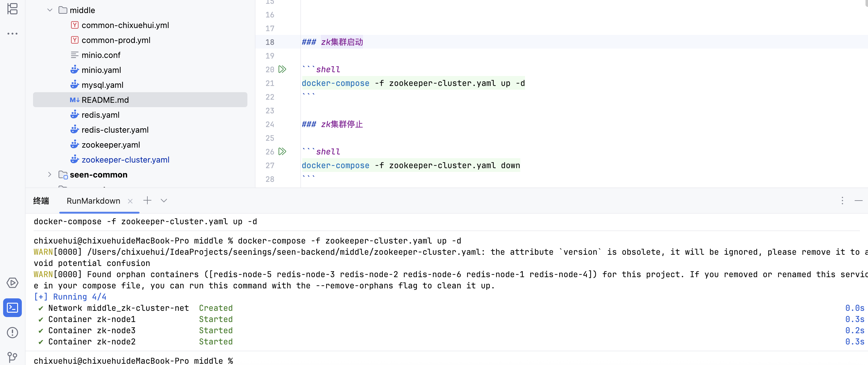Image resolution: width=868 pixels, height=365 pixels.
Task: Open zookeeper-cluster.yaml in the project tree
Action: pos(125,159)
